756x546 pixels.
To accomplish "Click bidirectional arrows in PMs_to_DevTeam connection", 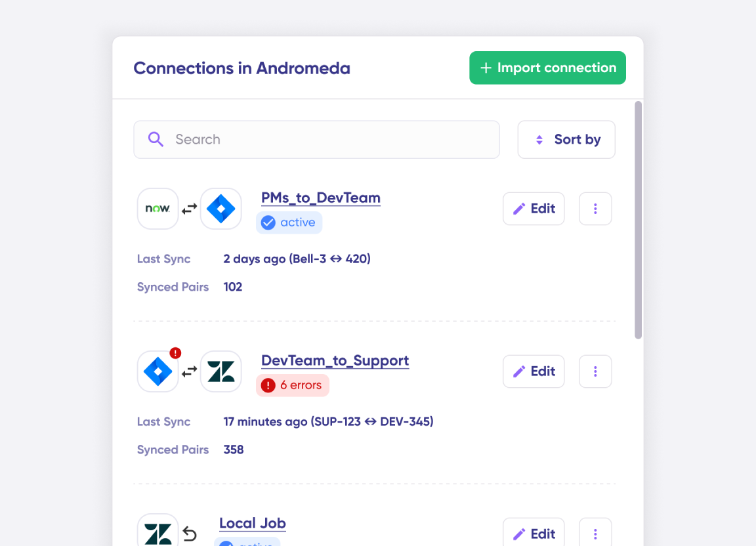I will click(x=189, y=209).
